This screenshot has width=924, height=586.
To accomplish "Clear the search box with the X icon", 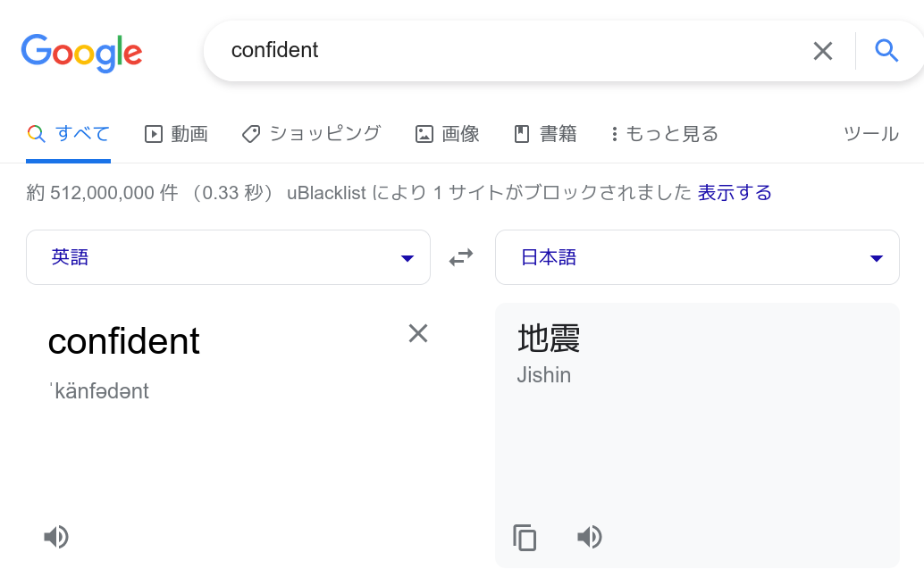I will click(x=823, y=51).
